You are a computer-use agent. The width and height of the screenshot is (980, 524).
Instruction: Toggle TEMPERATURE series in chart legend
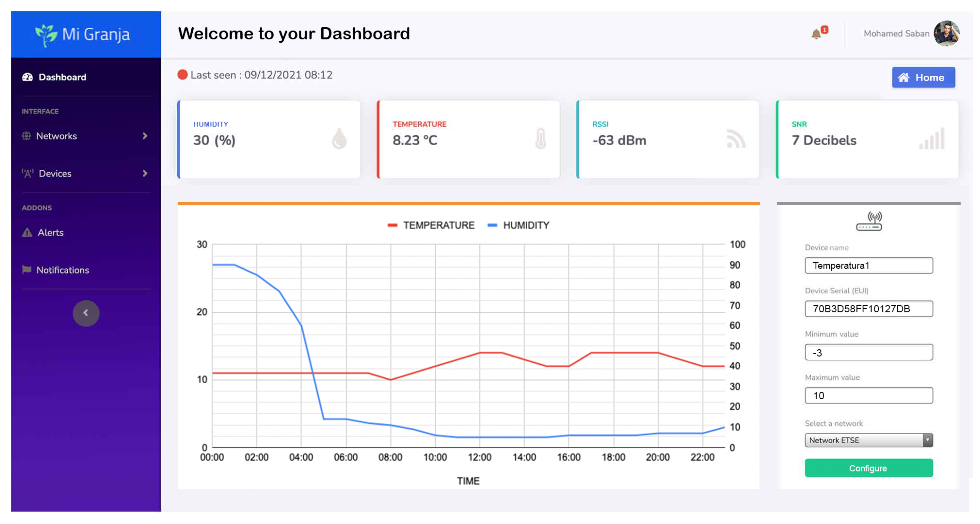click(x=431, y=225)
